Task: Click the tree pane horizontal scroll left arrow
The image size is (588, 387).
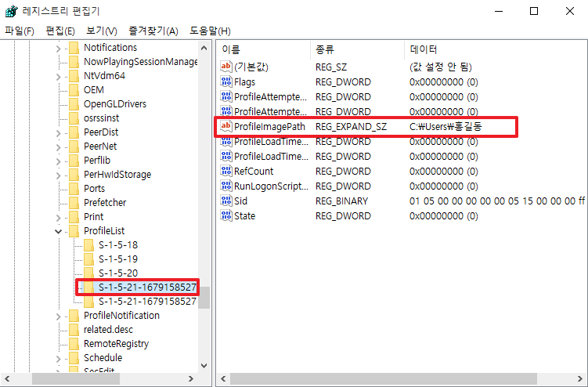Action: 7,378
